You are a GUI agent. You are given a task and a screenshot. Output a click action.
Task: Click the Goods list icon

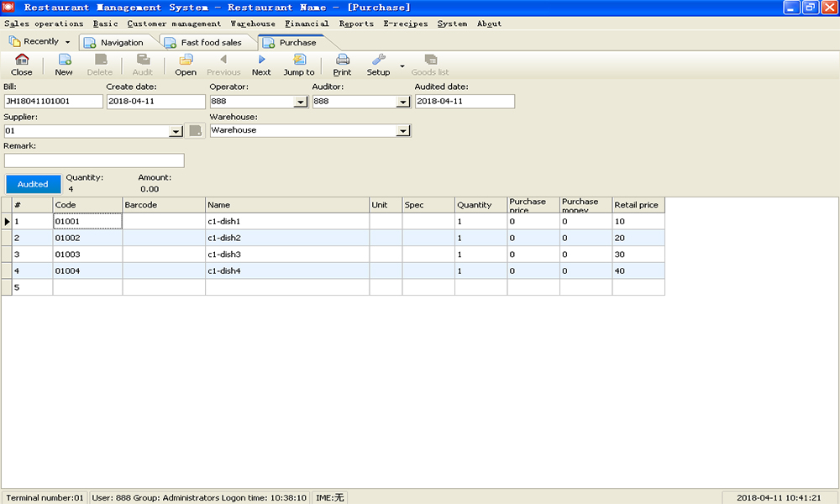coord(430,65)
